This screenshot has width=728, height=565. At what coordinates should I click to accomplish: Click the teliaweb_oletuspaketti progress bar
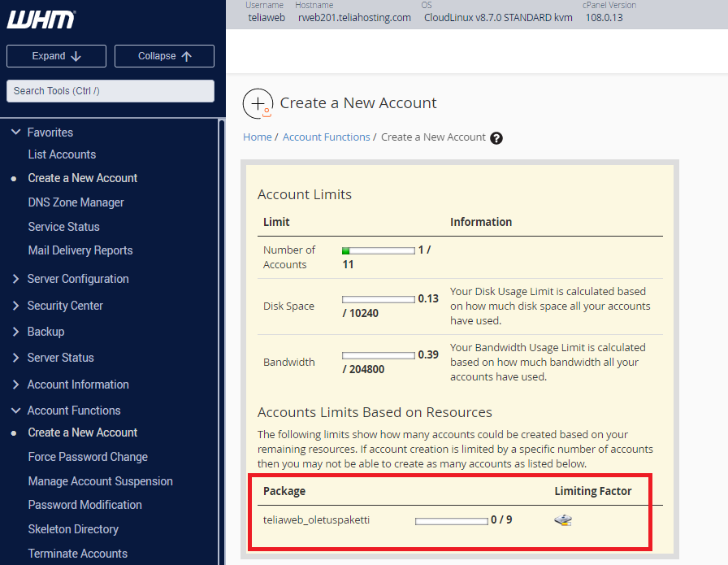452,522
